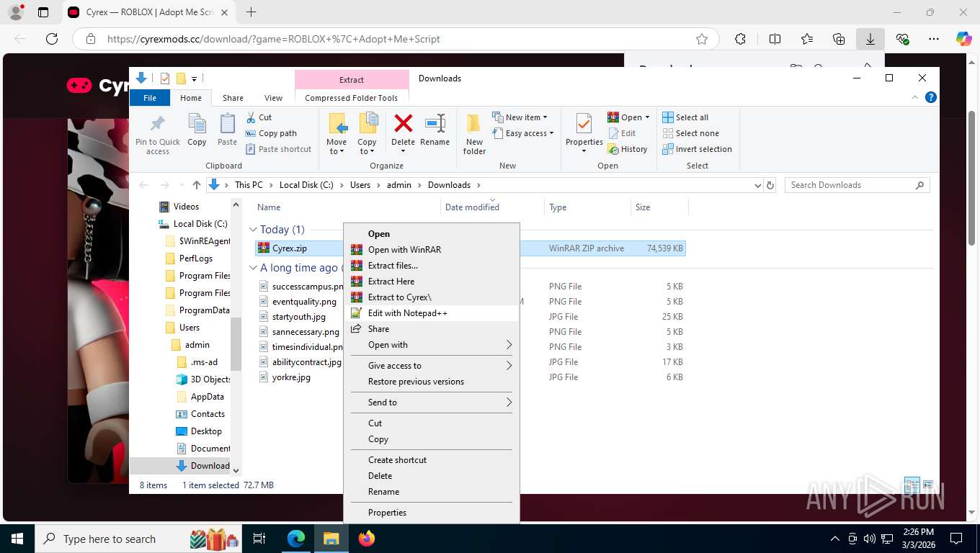Screen dimensions: 980x553
Task: Collapse A long time ago group
Action: coord(253,268)
